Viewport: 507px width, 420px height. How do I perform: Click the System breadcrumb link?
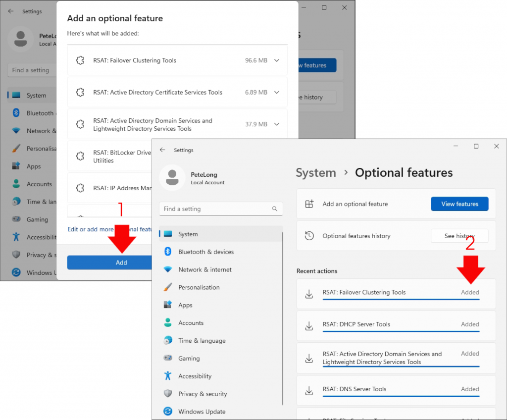click(315, 173)
